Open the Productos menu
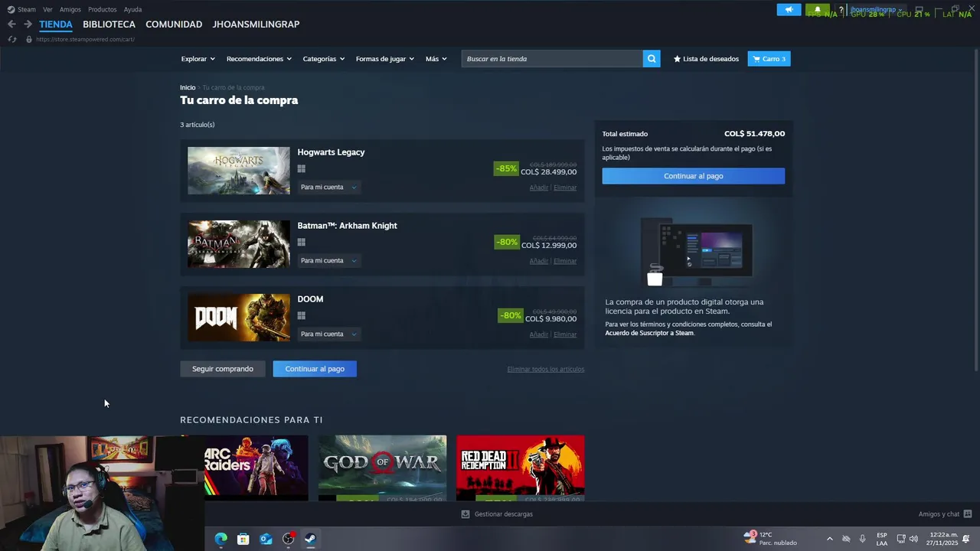980x551 pixels. coord(102,9)
